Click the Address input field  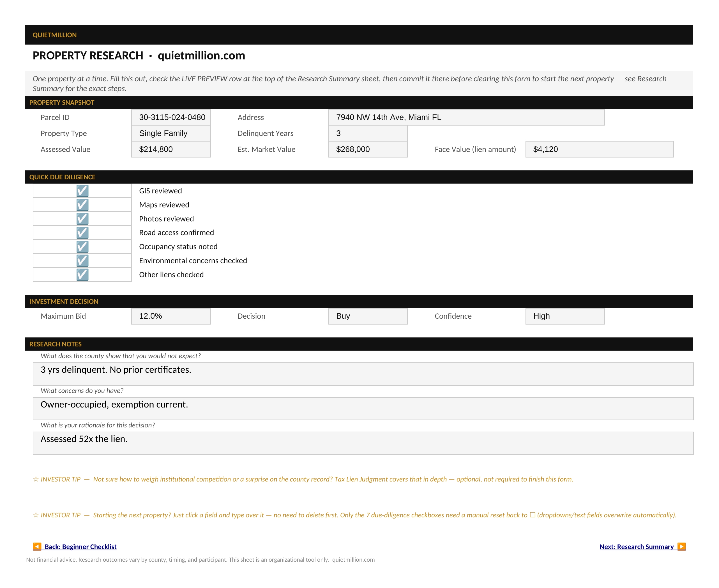(x=467, y=117)
